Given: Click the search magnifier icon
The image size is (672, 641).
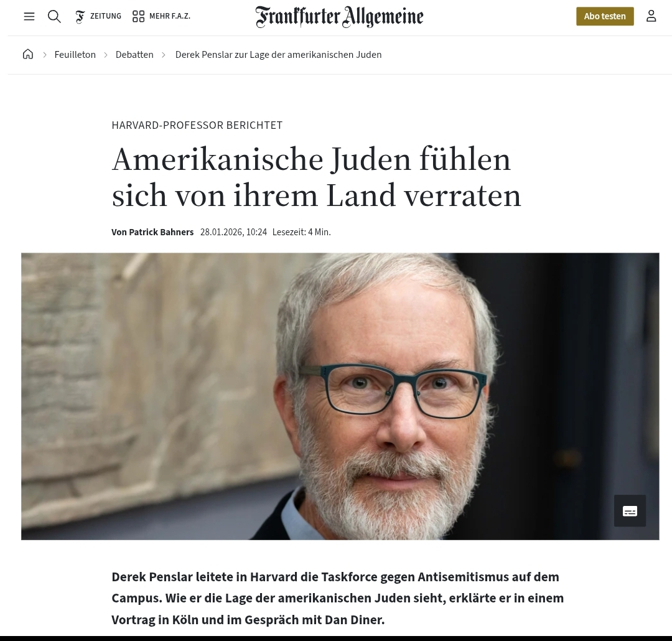Looking at the screenshot, I should [54, 16].
